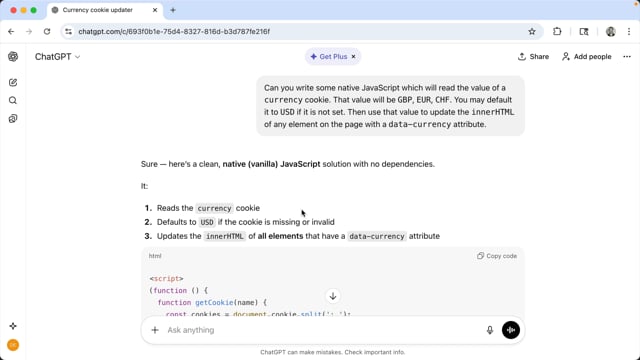Open conversation options three-dot menu

click(627, 57)
